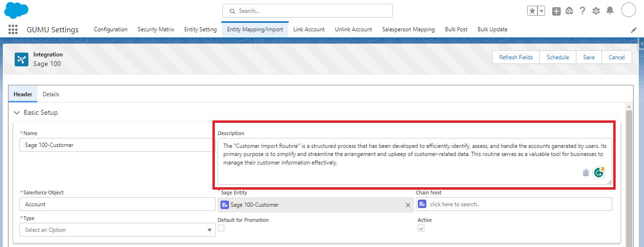Open the Bulk Post tab
Screen dimensions: 644x247
(456, 29)
